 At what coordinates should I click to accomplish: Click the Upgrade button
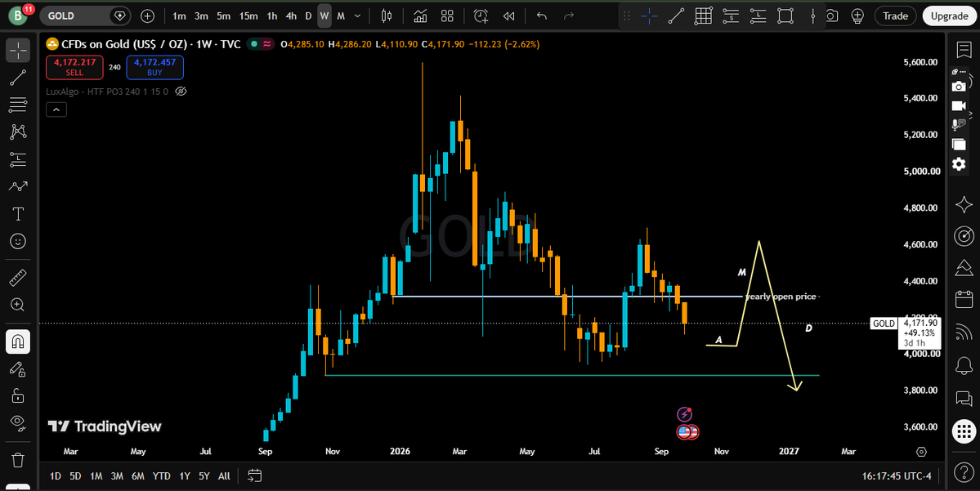[950, 16]
